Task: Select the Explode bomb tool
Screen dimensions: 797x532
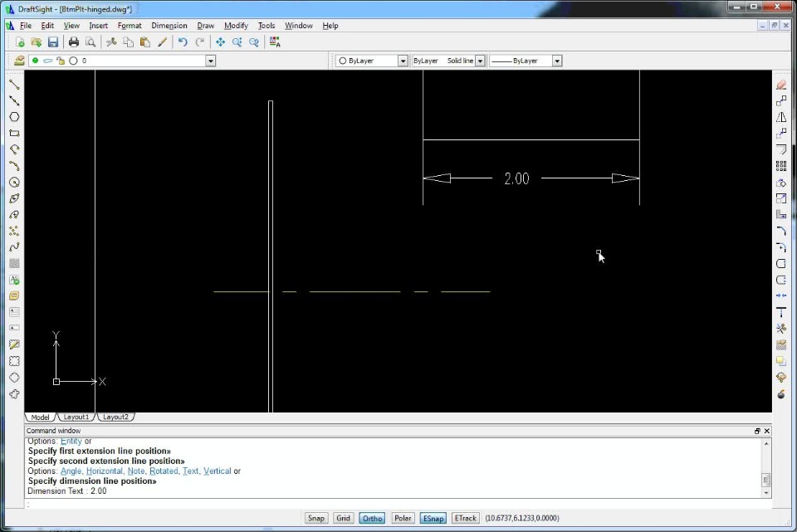Action: [x=781, y=393]
